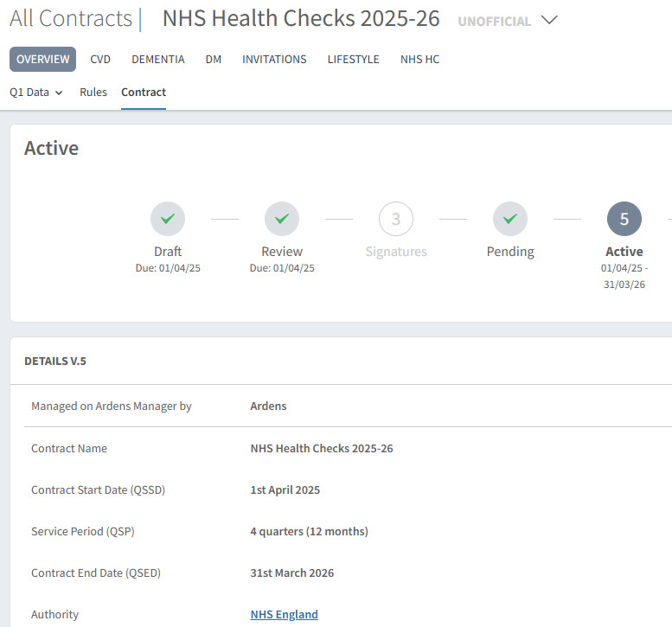Screen dimensions: 672x627
Task: Click the 31st March 2026 end date
Action: 291,573
